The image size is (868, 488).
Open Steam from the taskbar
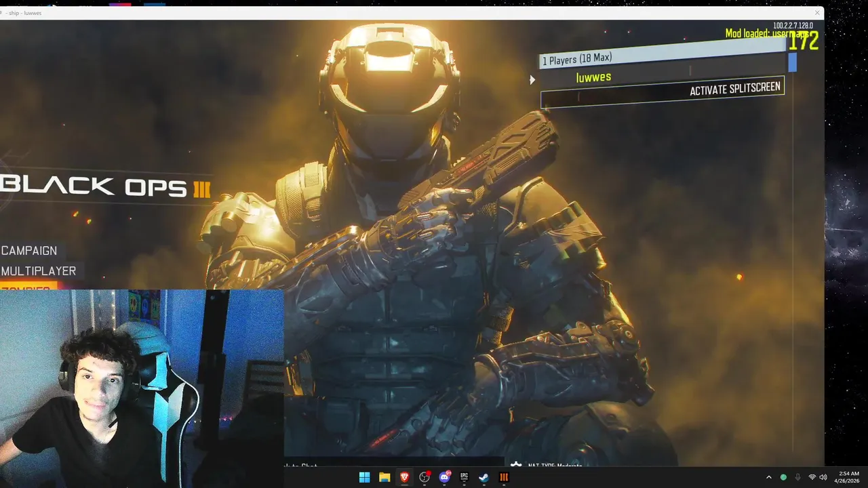[484, 477]
